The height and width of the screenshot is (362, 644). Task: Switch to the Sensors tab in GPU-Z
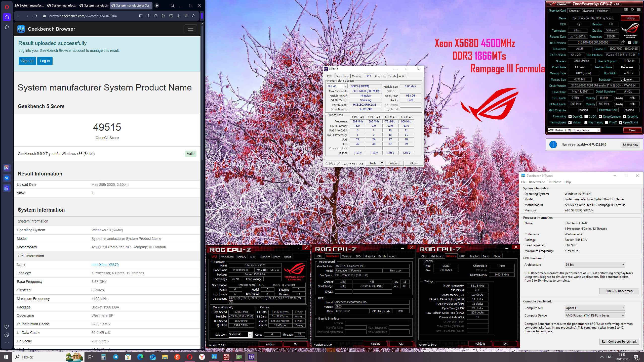(x=574, y=11)
